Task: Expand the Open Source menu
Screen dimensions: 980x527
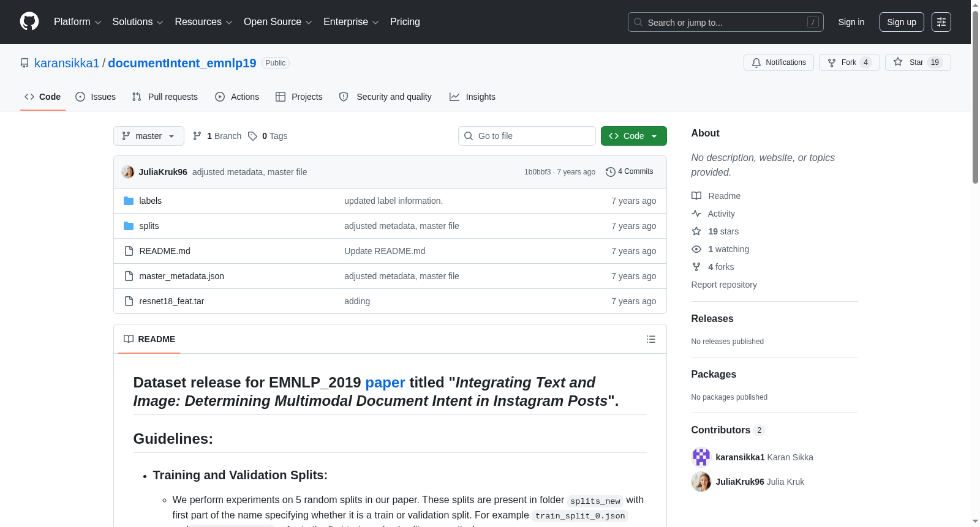Action: [278, 22]
